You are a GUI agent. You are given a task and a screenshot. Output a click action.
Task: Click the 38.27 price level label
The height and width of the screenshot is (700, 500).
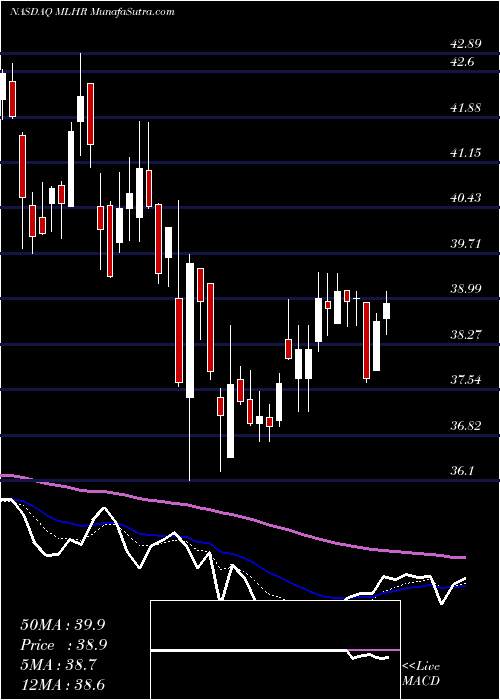(466, 334)
